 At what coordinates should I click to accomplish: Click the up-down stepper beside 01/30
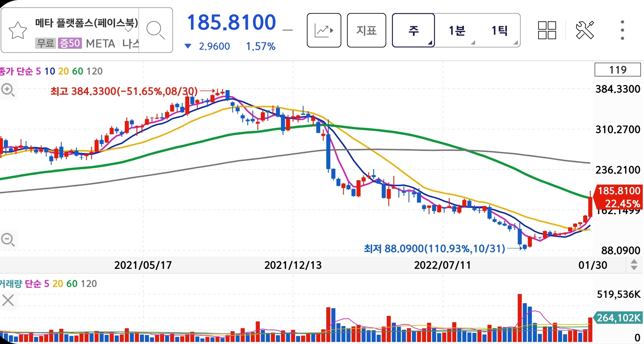click(x=634, y=265)
